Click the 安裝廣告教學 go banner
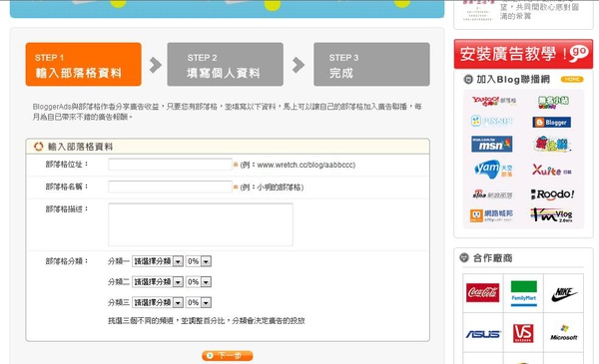This screenshot has width=599, height=364. pos(523,54)
